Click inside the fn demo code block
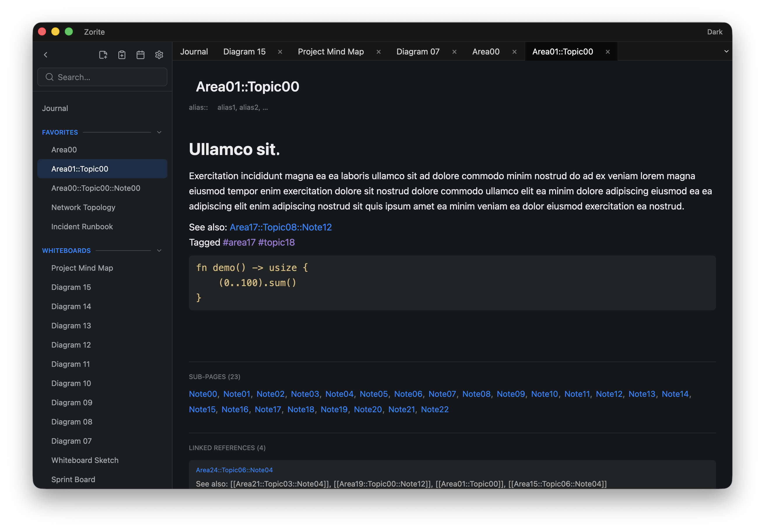Viewport: 765px width, 532px height. (452, 283)
